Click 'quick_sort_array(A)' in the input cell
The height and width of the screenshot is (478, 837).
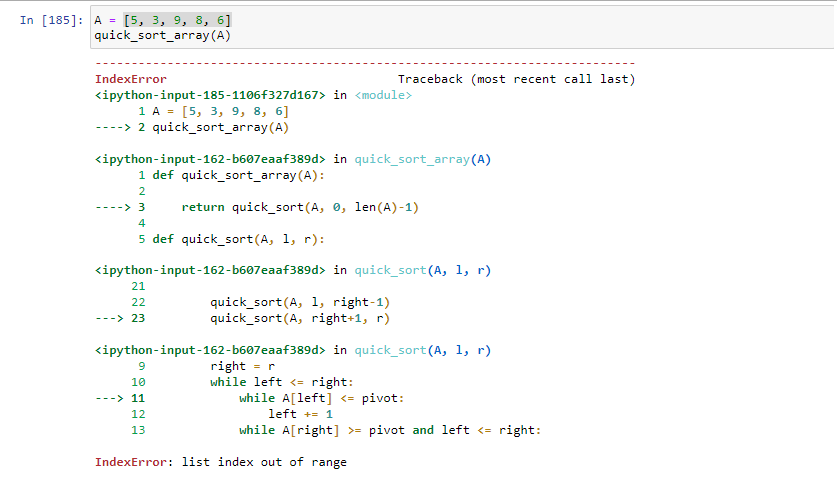pyautogui.click(x=163, y=36)
